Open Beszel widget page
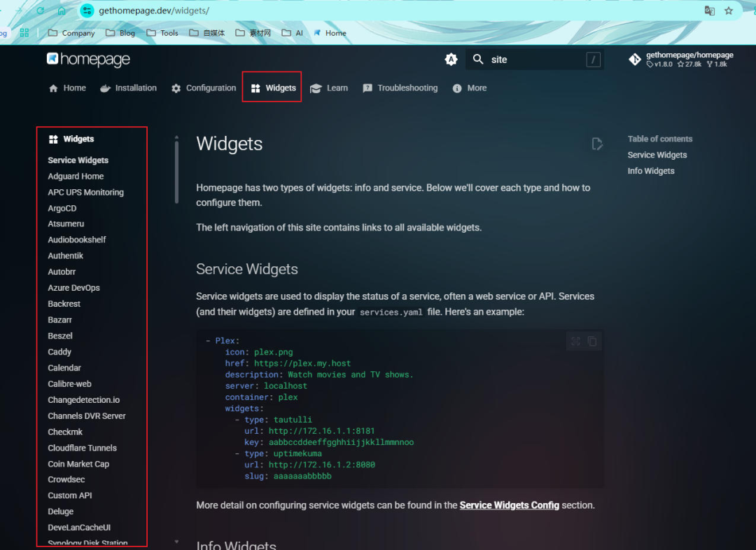 point(60,336)
